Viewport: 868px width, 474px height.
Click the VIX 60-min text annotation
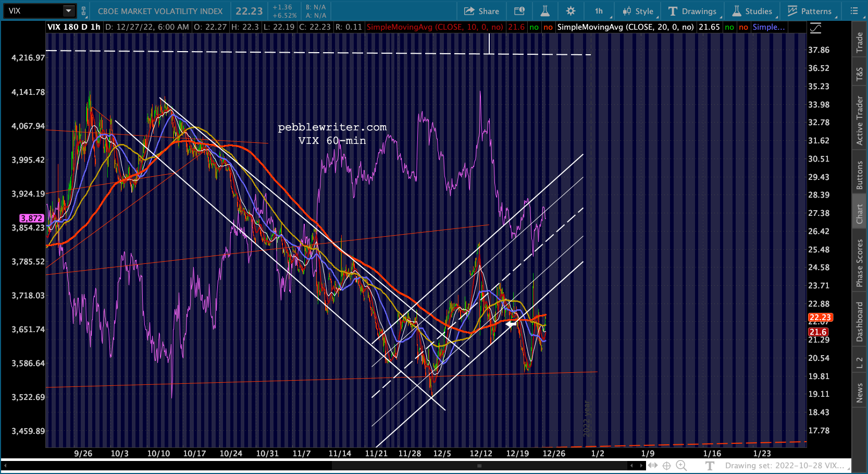[332, 141]
